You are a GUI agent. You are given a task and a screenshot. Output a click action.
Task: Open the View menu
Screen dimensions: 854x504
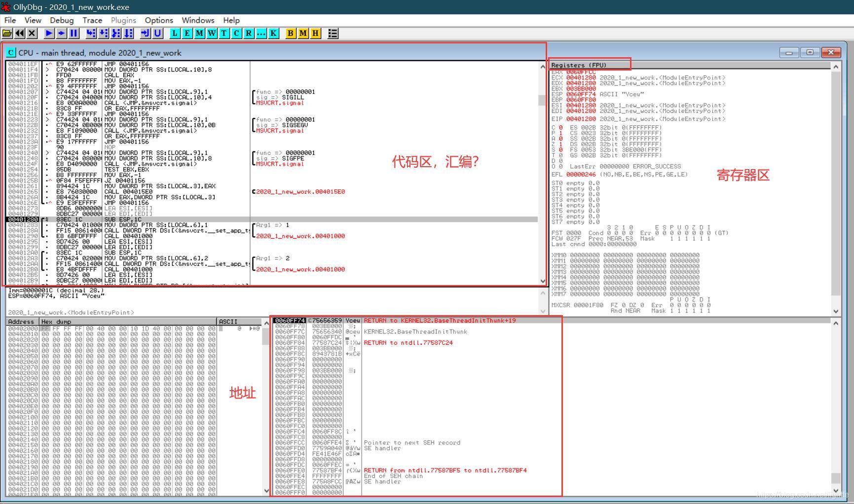pyautogui.click(x=33, y=20)
